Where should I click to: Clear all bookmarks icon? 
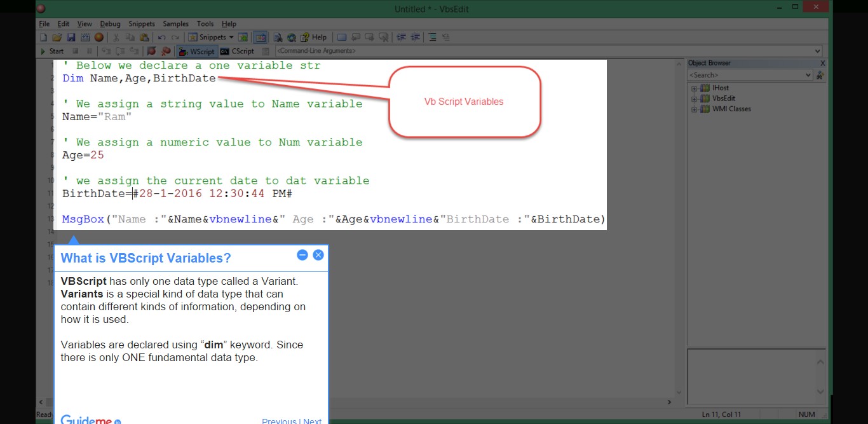click(383, 38)
